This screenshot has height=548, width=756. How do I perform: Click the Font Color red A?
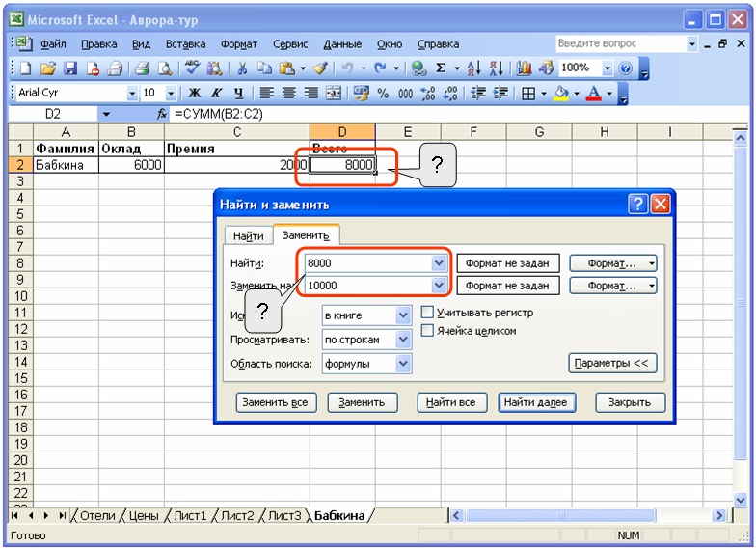coord(594,93)
